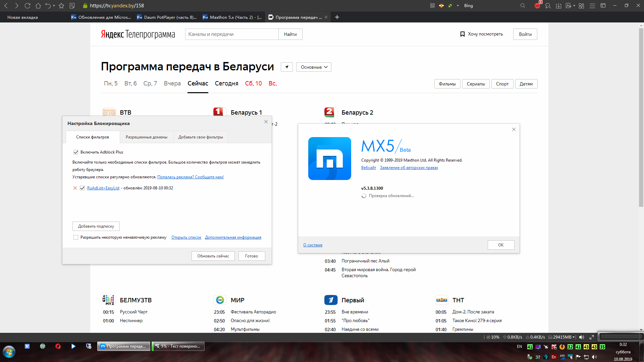Reload the page with the refresh icon

tap(28, 6)
